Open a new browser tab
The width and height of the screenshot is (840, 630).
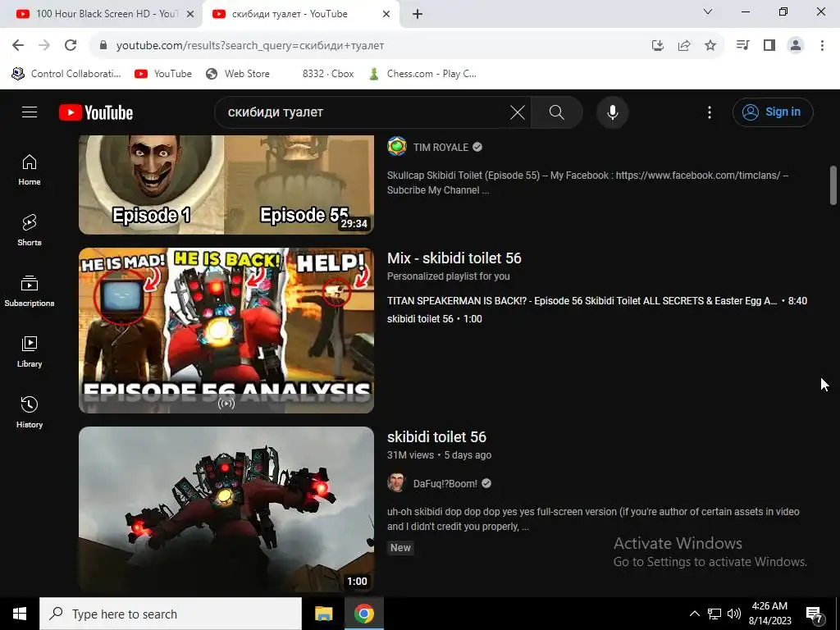[x=418, y=15]
